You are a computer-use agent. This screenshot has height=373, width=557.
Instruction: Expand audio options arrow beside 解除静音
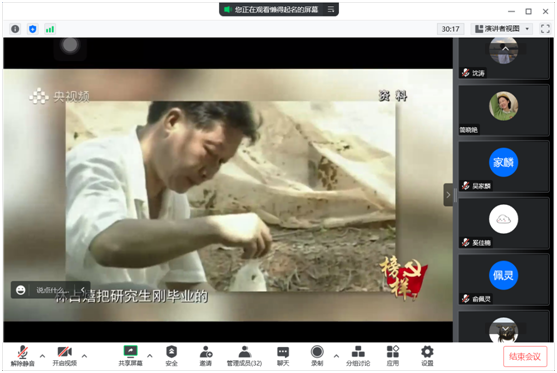click(x=42, y=356)
